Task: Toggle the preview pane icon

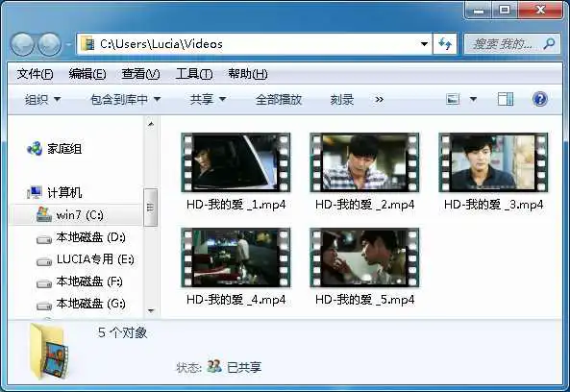Action: pos(506,99)
